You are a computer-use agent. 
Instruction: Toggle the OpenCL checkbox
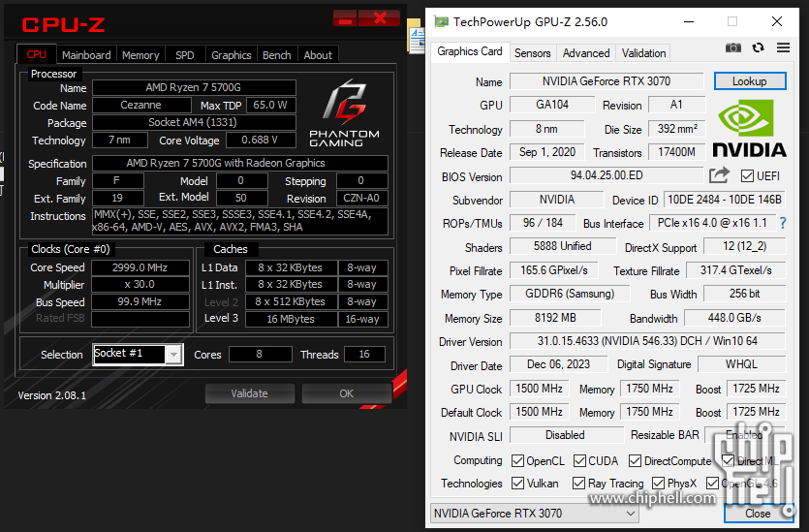(517, 460)
